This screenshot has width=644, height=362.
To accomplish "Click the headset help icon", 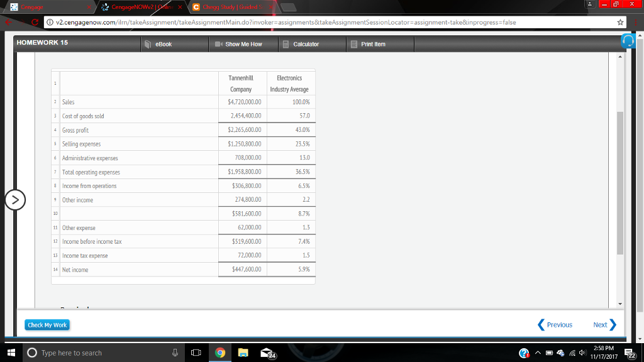I will click(x=628, y=41).
